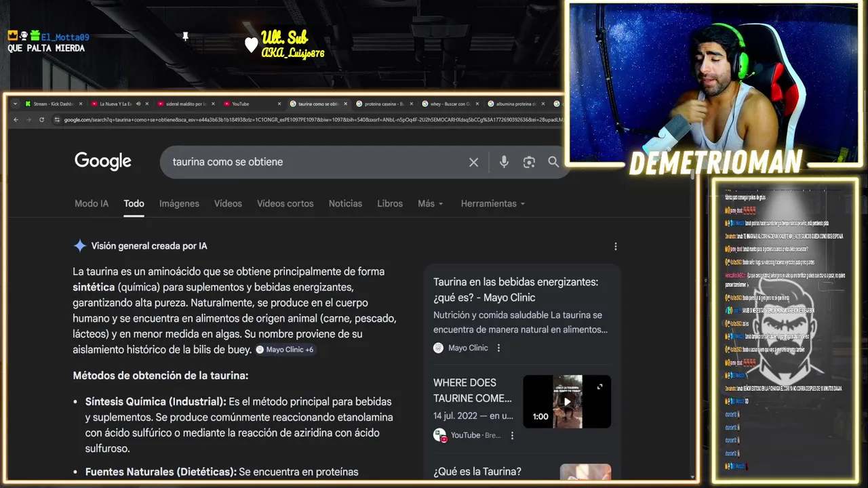Clear the search query with X
Viewport: 868px width, 488px height.
point(473,162)
